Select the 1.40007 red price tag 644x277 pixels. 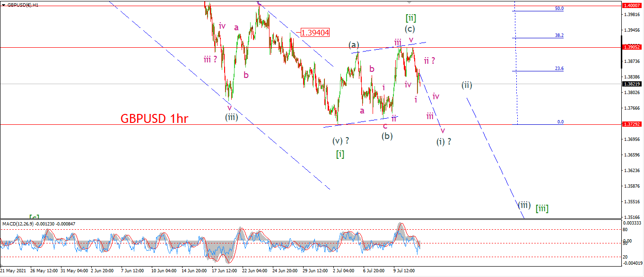pyautogui.click(x=632, y=5)
